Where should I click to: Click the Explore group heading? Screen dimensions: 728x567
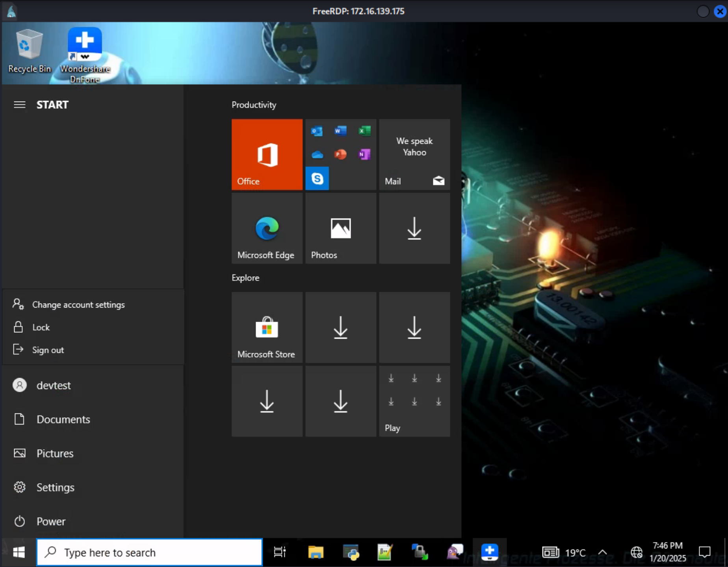click(245, 278)
